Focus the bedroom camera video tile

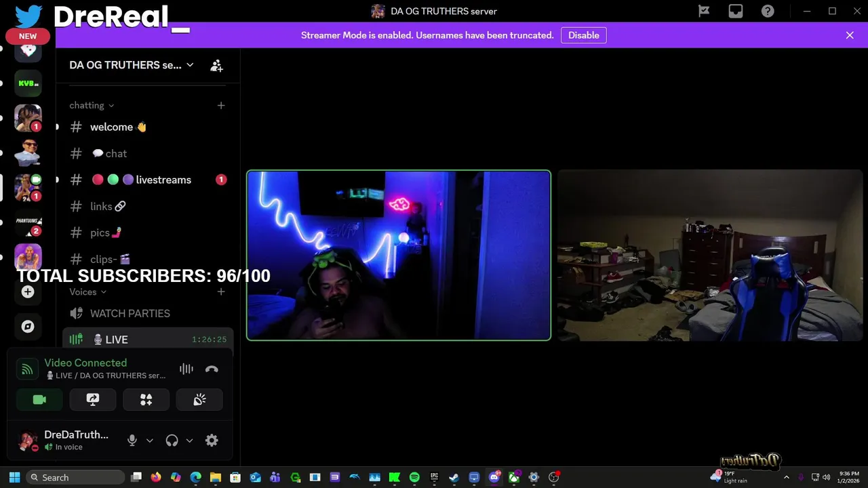(x=710, y=255)
